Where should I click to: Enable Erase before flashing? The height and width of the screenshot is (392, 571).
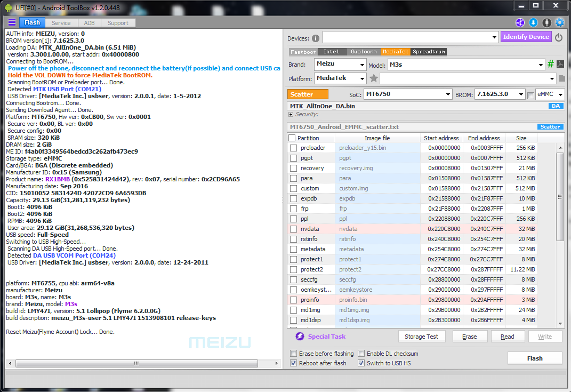pos(294,354)
